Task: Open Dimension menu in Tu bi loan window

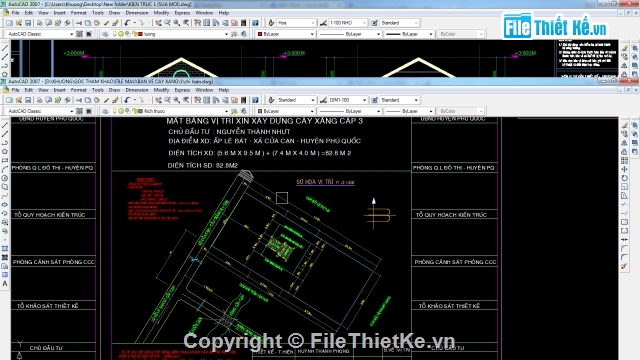Action: [x=137, y=90]
